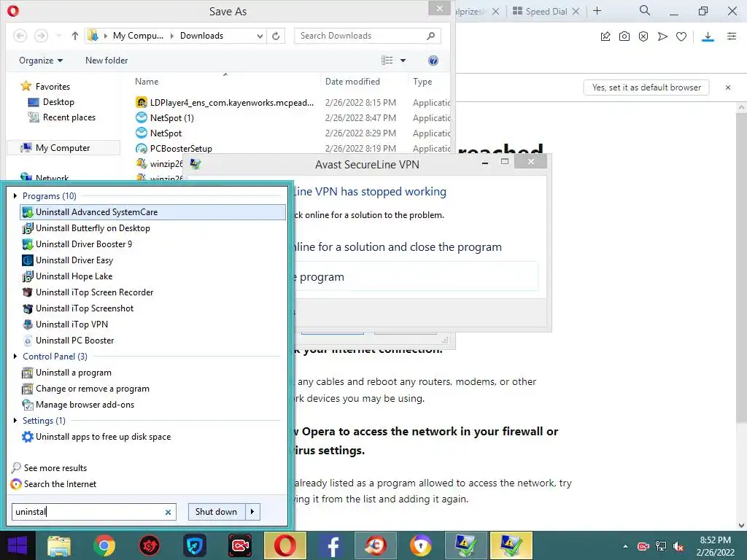This screenshot has width=747, height=560.
Task: Select LDPlayer4_ens file in list
Action: pos(225,102)
